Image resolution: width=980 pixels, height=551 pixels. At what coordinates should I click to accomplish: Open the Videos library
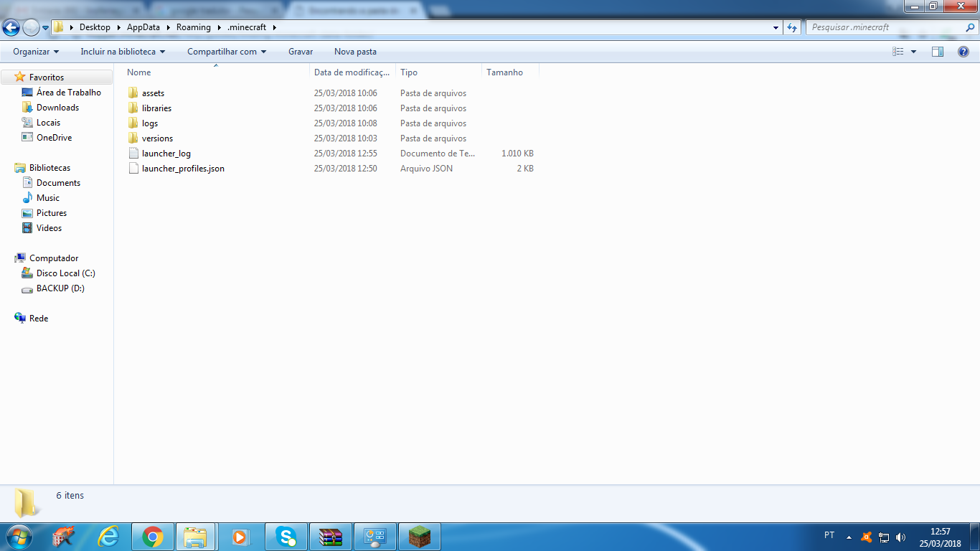50,228
